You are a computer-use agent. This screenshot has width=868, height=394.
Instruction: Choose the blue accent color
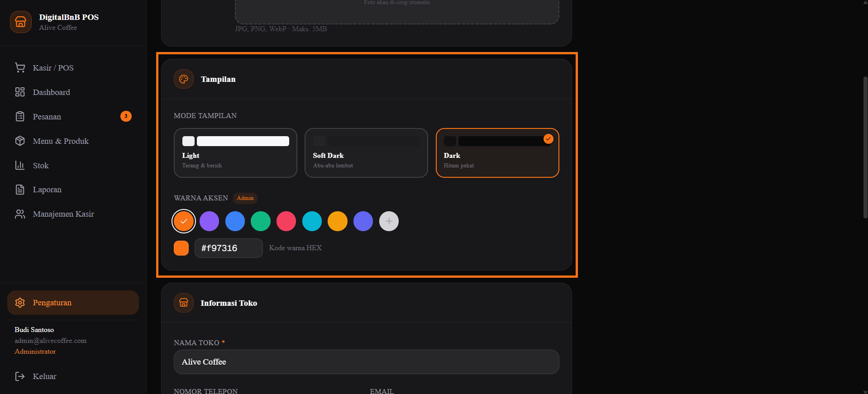pos(235,221)
